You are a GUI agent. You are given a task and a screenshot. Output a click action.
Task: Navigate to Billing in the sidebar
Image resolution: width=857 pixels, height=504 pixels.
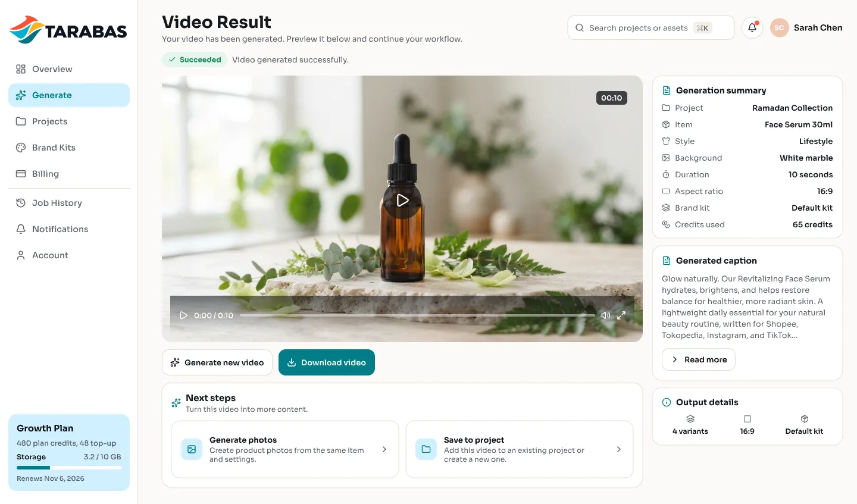tap(69, 174)
